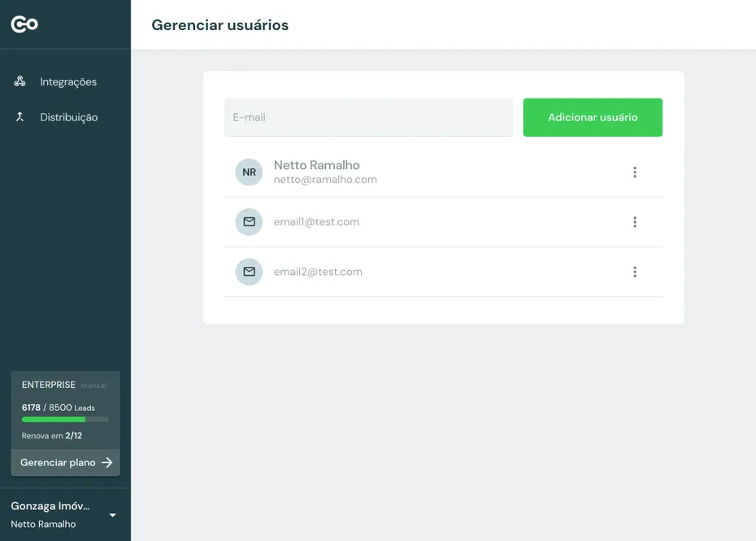756x541 pixels.
Task: Click envelope icon beside email2@test.com
Action: coord(249,272)
